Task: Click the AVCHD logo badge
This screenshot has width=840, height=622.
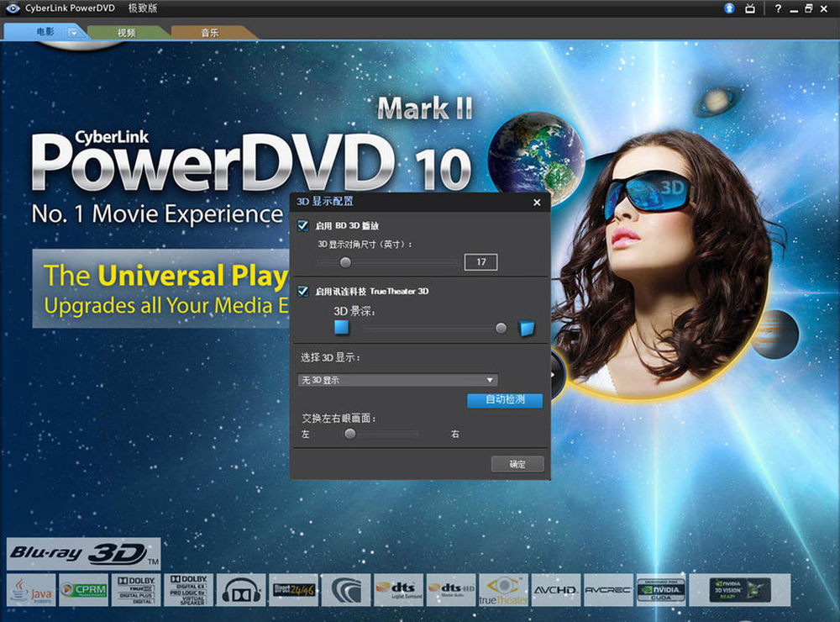Action: [556, 590]
